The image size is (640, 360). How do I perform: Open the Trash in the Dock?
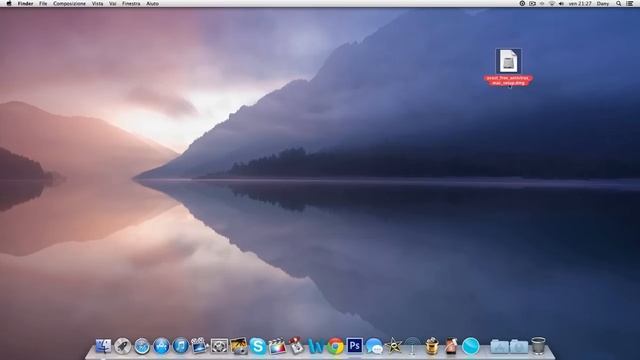pos(538,346)
